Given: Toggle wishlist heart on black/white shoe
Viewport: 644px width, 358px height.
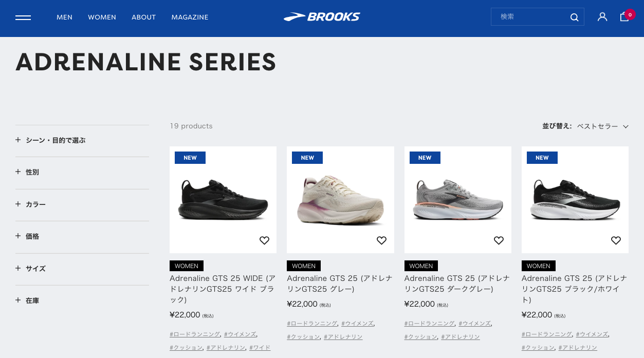Looking at the screenshot, I should click(616, 240).
